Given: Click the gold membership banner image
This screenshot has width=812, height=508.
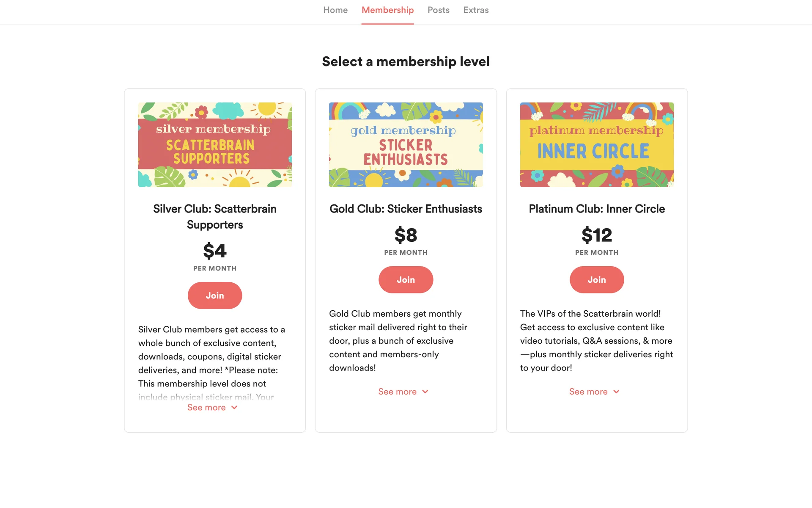Looking at the screenshot, I should 406,145.
